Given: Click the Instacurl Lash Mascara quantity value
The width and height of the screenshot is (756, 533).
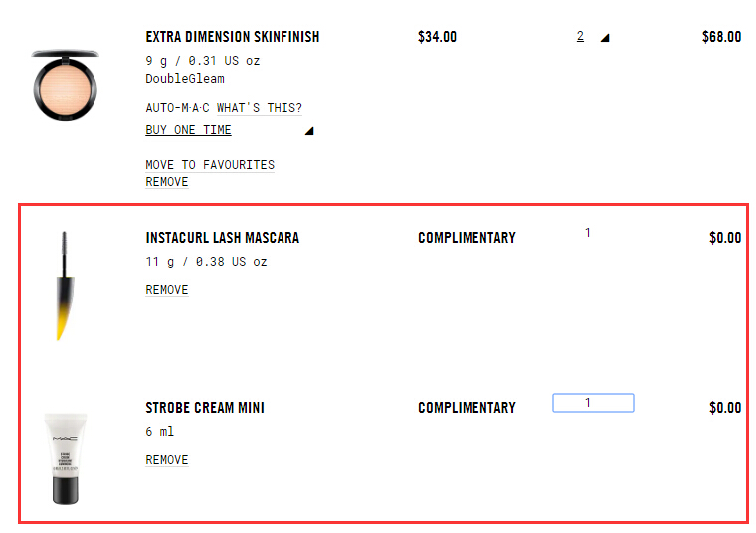Looking at the screenshot, I should (x=587, y=233).
